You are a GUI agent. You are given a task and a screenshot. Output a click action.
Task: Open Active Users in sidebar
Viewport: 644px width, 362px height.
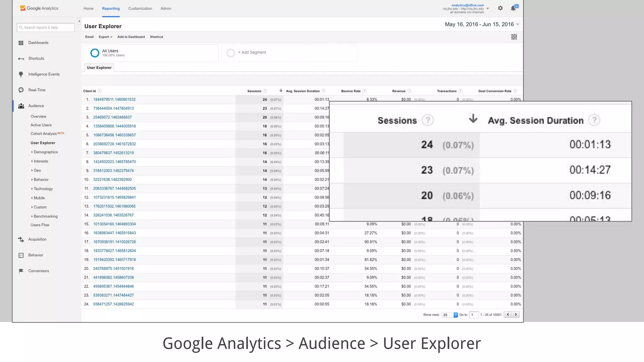(41, 125)
